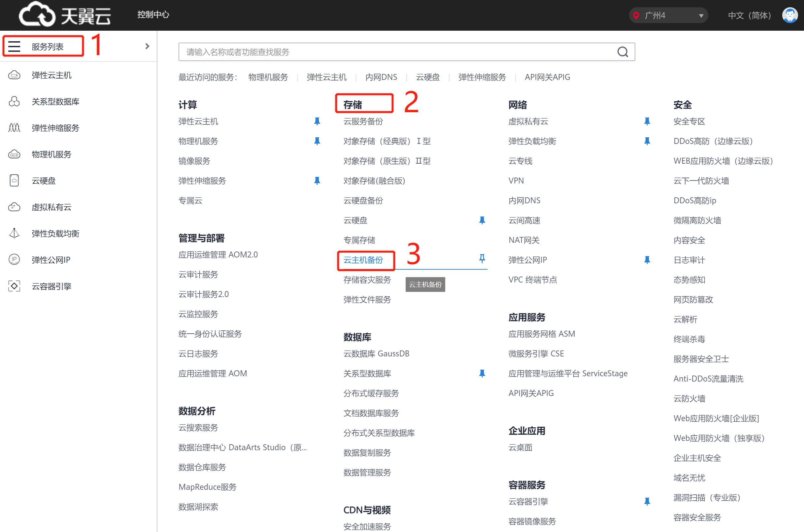Open the MapReduce服务 link

[208, 487]
